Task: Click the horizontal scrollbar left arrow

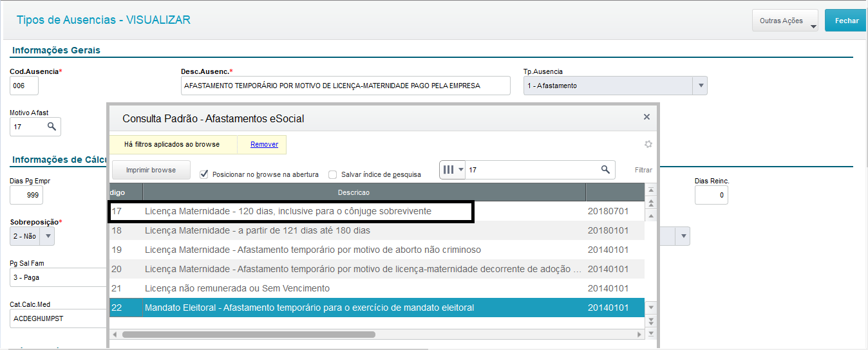Action: click(x=115, y=335)
